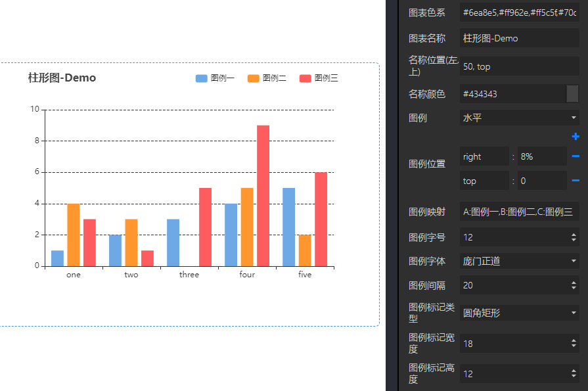Click the '8%' legend position value field

tap(541, 156)
